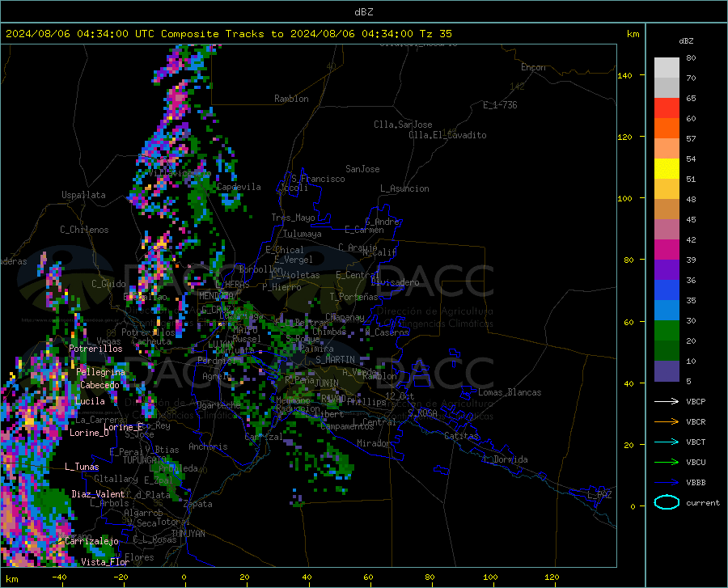Screen dimensions: 728x588
Task: Click the blue VBBB arrow legend icon
Action: coord(667,483)
